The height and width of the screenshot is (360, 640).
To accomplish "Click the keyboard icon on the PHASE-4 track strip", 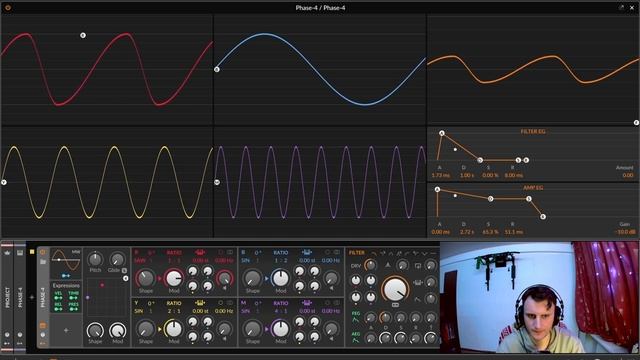I will point(20,253).
